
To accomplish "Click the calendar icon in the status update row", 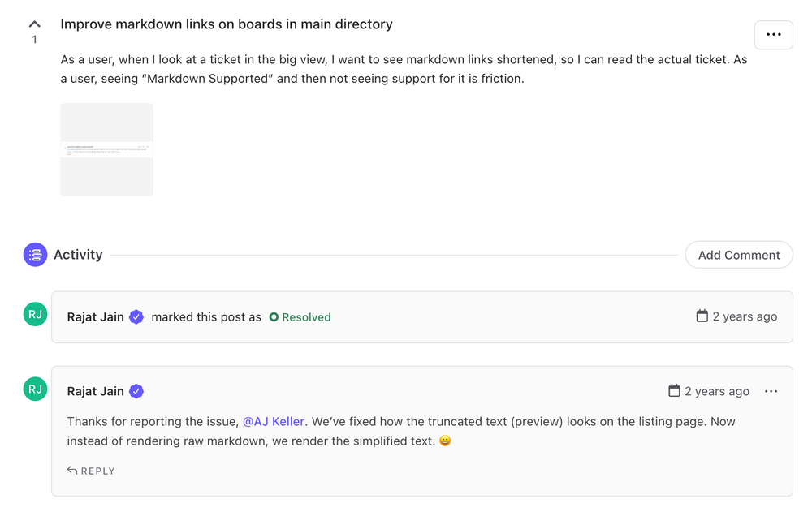I will pyautogui.click(x=702, y=316).
